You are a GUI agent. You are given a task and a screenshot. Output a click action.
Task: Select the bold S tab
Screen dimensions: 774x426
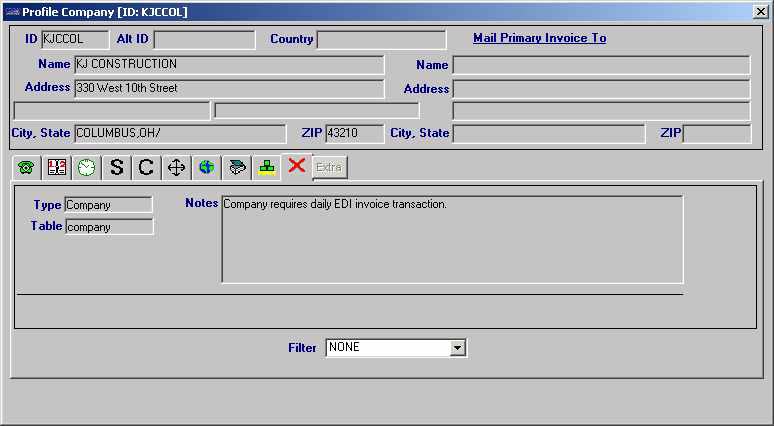(x=116, y=168)
